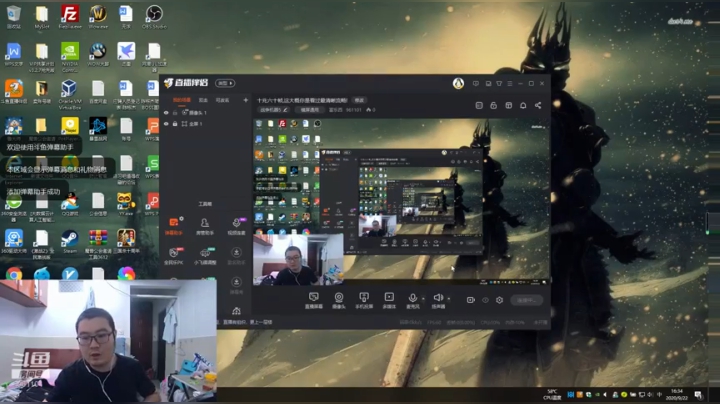Click the share icon top right

pos(538,105)
